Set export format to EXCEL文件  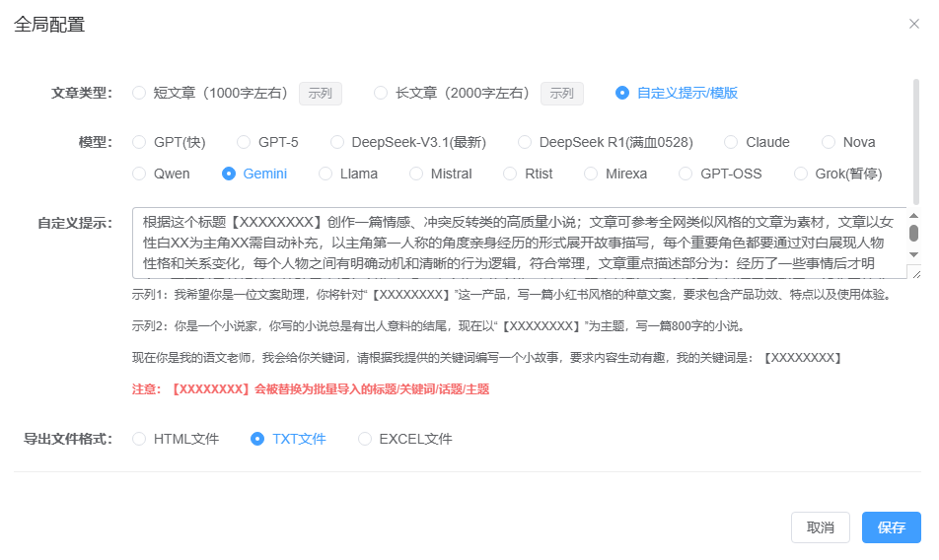(x=365, y=439)
